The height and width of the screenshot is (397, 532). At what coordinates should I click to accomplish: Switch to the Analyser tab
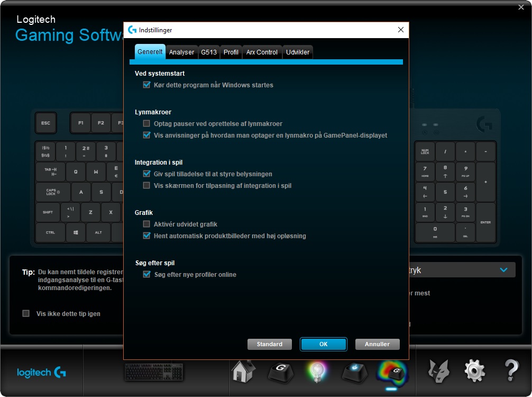(x=181, y=52)
